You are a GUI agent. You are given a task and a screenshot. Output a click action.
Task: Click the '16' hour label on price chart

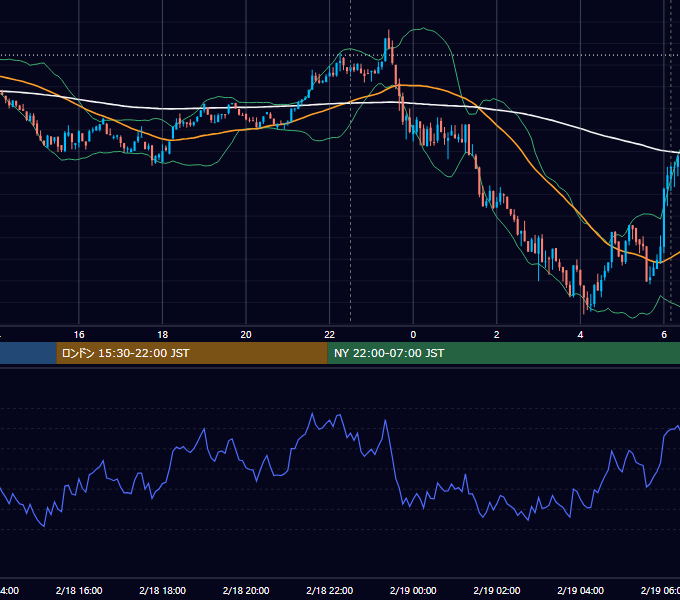(79, 335)
